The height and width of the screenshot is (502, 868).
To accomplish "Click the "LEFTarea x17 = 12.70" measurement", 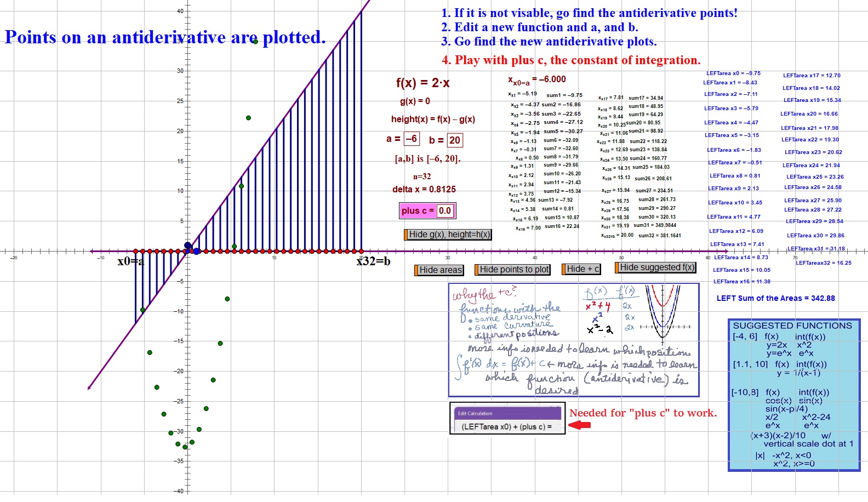I will pyautogui.click(x=812, y=76).
